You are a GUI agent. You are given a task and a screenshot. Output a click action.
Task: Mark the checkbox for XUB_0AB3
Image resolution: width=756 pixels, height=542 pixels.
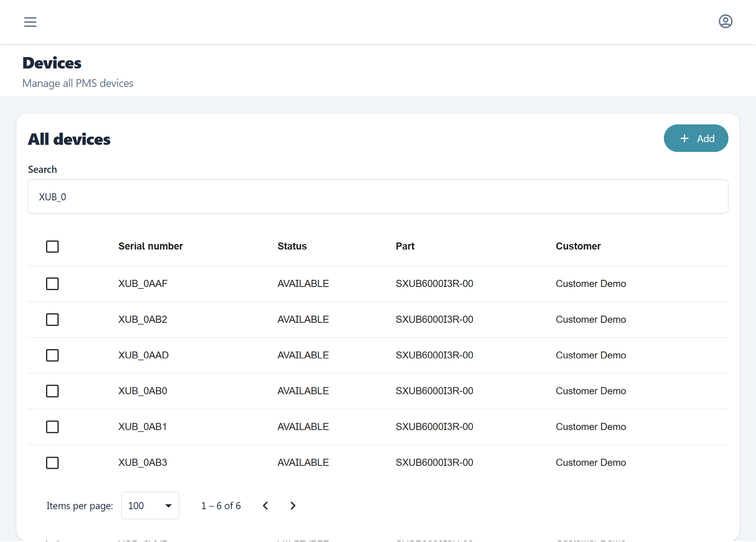tap(52, 463)
